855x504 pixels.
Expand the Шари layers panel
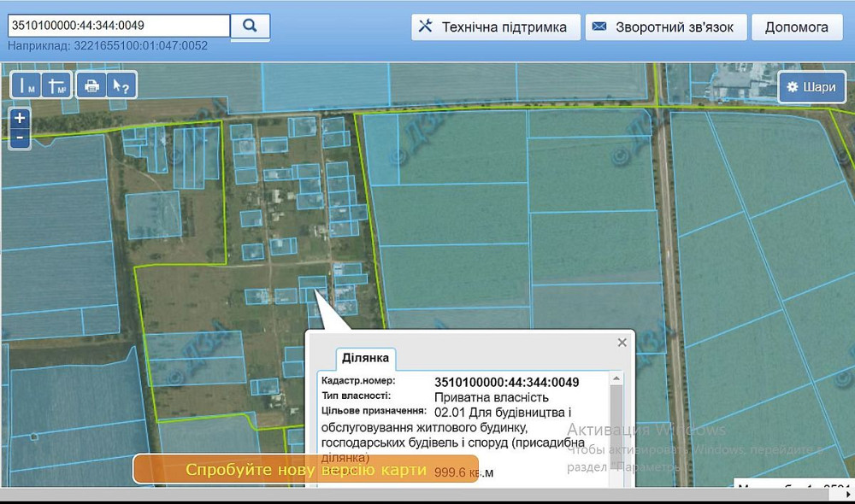811,87
